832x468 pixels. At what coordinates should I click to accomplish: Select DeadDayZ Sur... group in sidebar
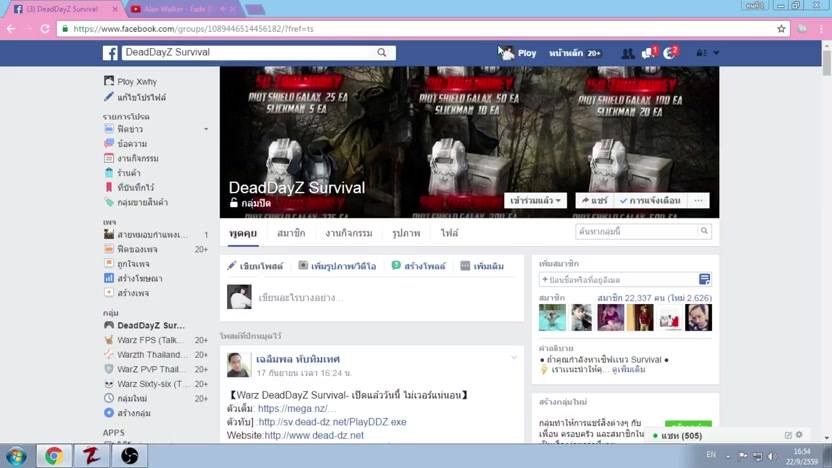pyautogui.click(x=144, y=325)
